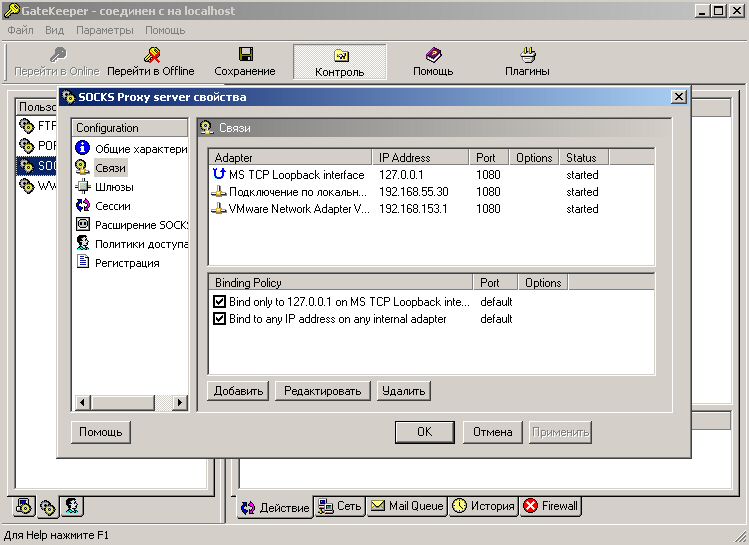Select Подключение по локальн... adapter row icon

(x=219, y=192)
